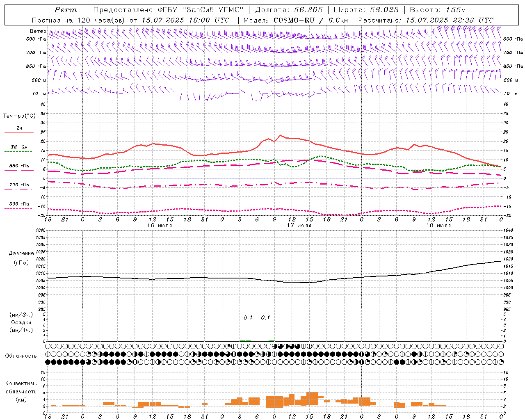Click the dashed line sample under "Td 2м"
Screen dimensions: 525x420
pos(18,151)
